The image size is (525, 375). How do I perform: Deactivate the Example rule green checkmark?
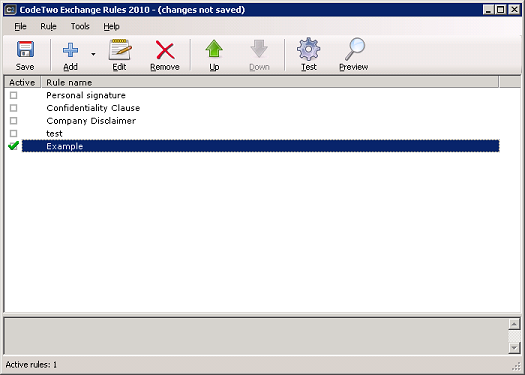point(13,146)
